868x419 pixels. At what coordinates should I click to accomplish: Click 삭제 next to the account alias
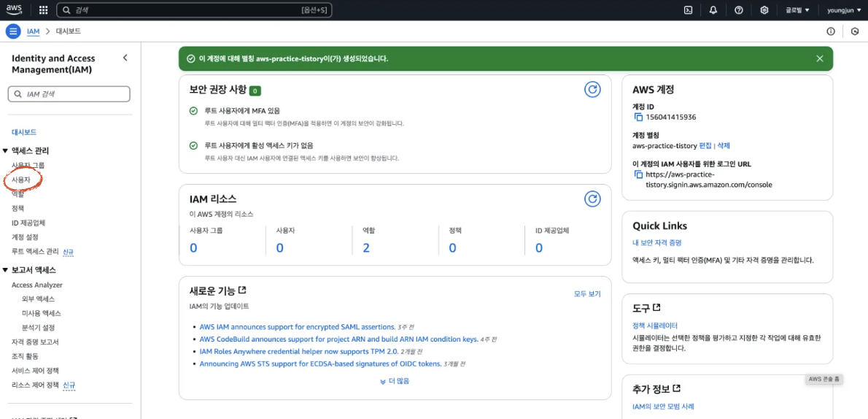tap(724, 146)
